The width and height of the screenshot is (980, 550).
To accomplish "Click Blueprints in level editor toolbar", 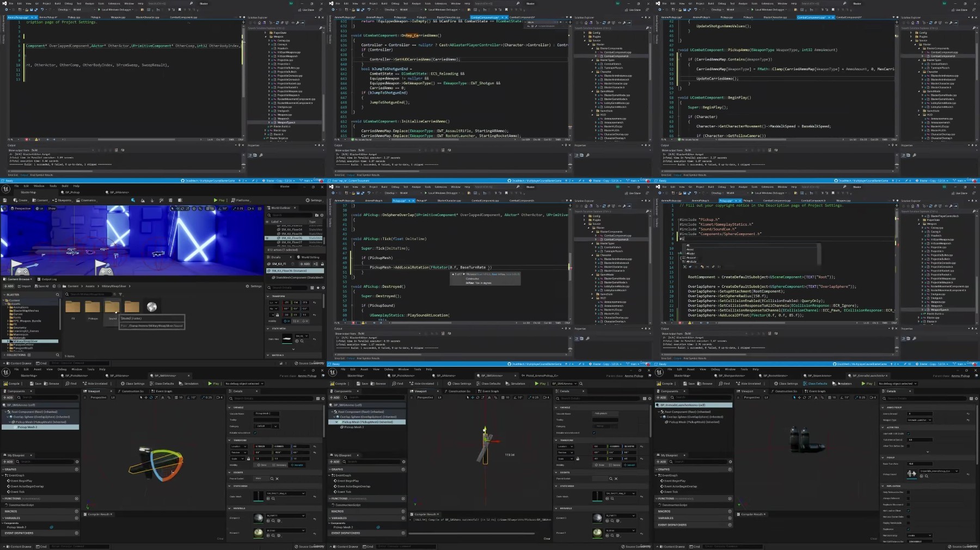I will click(x=62, y=200).
